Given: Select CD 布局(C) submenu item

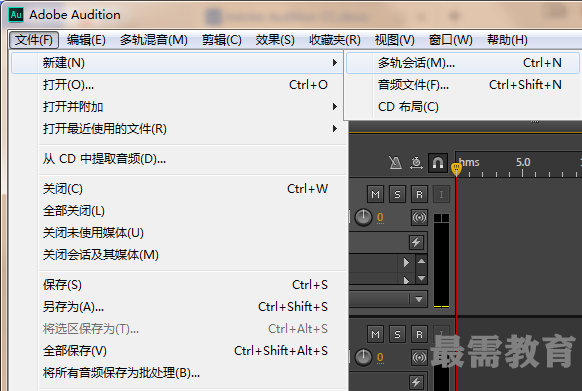Looking at the screenshot, I should pyautogui.click(x=463, y=107).
